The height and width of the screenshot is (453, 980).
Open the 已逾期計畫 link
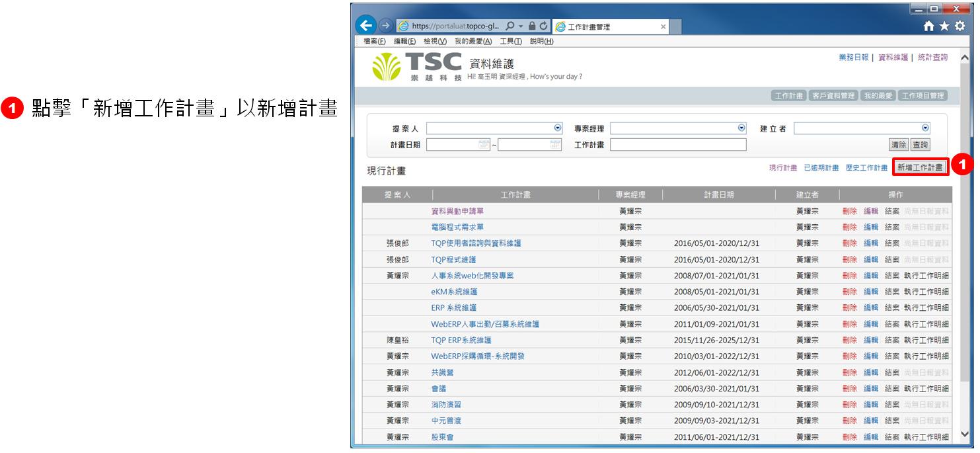(x=821, y=168)
